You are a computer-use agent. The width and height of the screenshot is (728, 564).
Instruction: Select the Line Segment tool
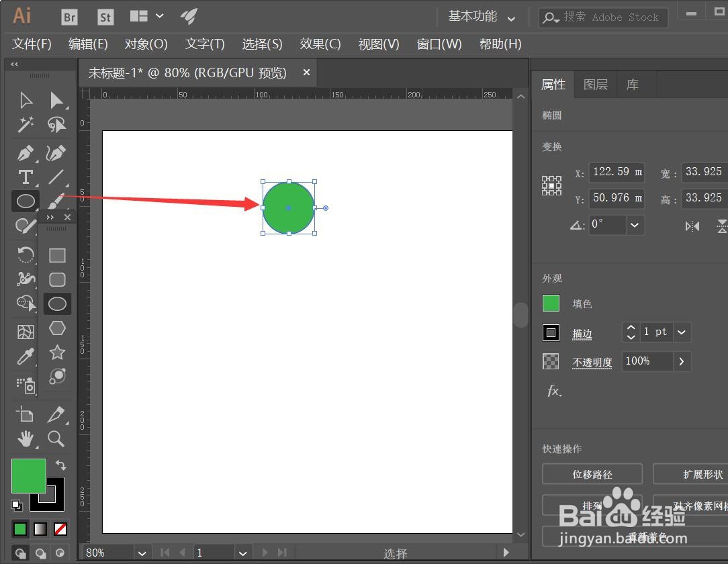click(56, 177)
